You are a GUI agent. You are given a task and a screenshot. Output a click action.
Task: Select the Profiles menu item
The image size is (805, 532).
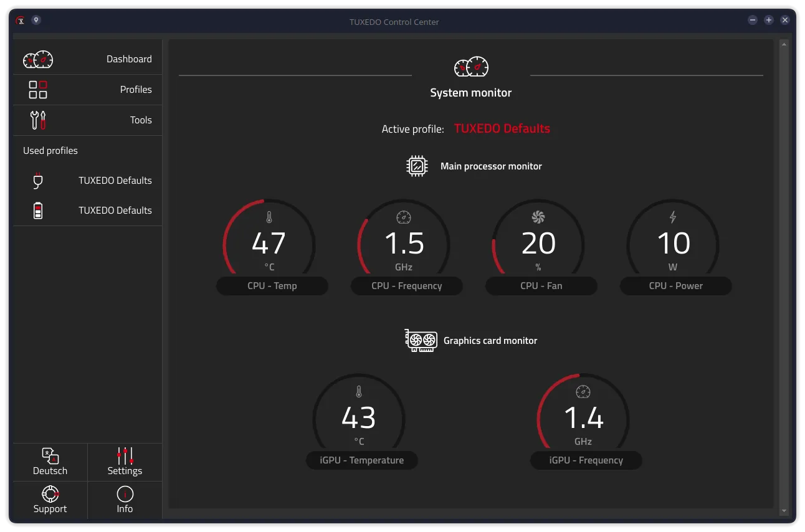pyautogui.click(x=136, y=90)
